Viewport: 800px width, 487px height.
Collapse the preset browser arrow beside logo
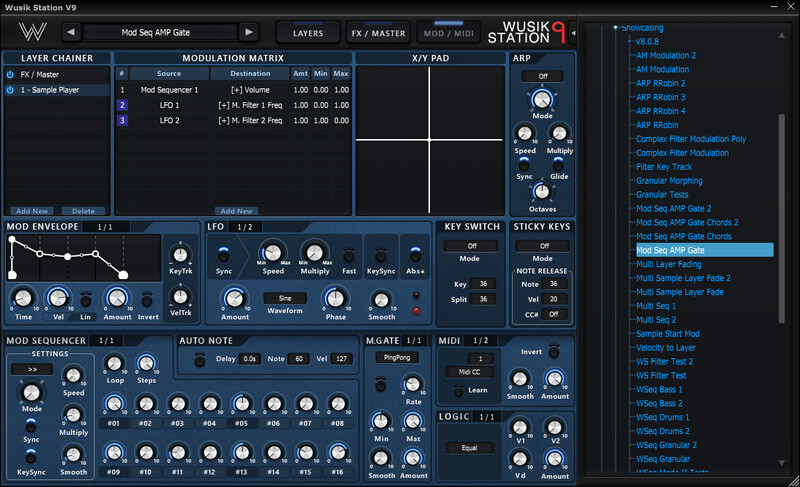point(573,33)
